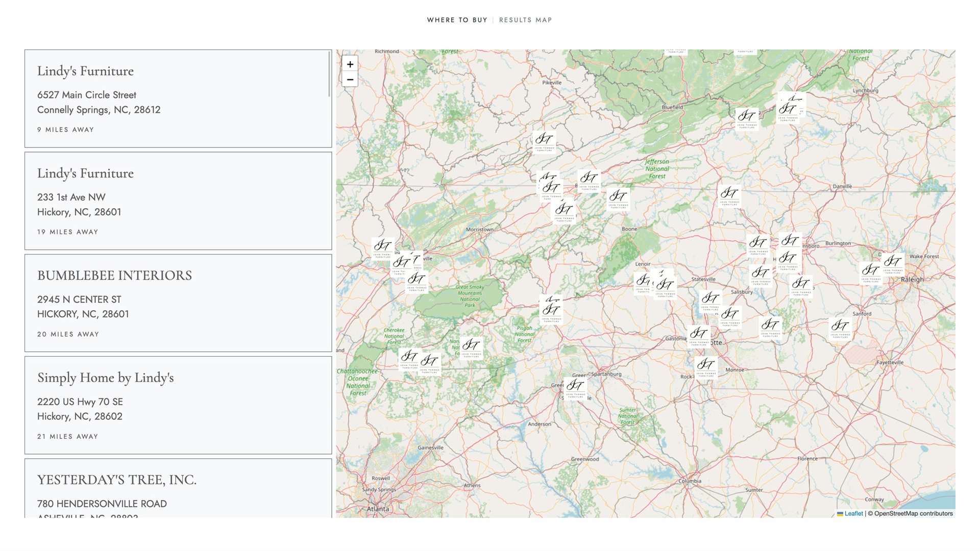The image size is (980, 551).
Task: Select the YESTERDAY'S TREE, INC. listing
Action: coord(178,488)
